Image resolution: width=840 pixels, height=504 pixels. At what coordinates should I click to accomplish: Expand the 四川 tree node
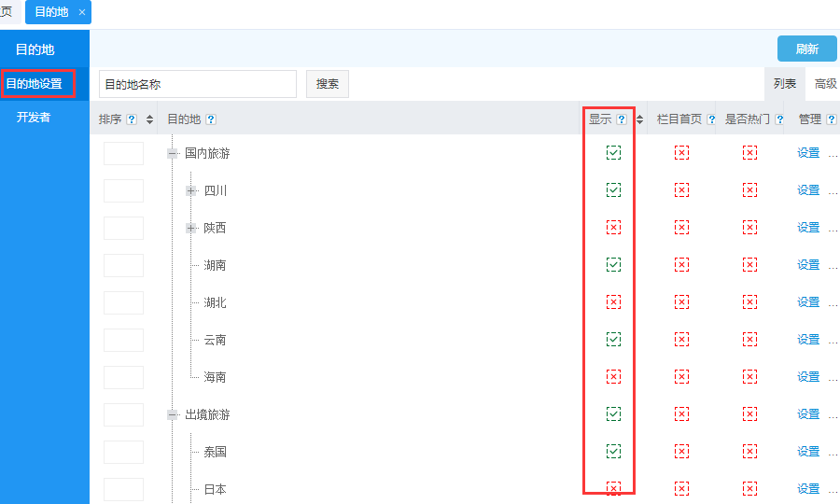coord(191,190)
